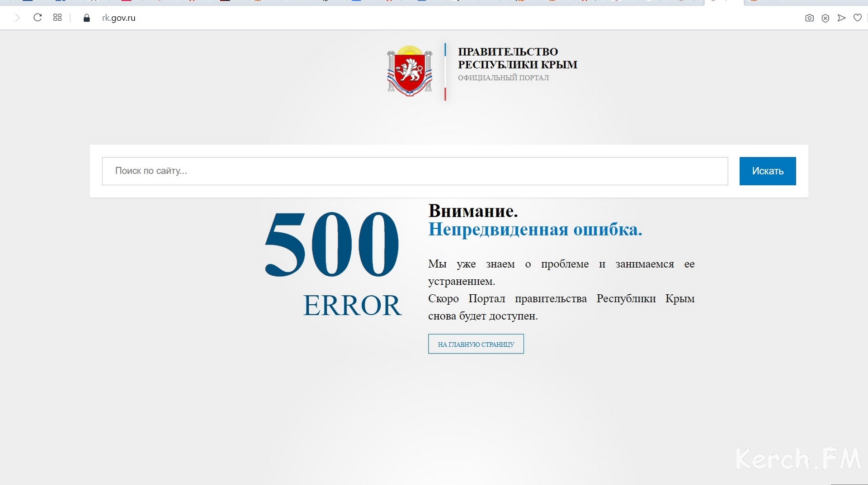Click the Kerch.FM watermark
868x485 pixels.
(798, 459)
